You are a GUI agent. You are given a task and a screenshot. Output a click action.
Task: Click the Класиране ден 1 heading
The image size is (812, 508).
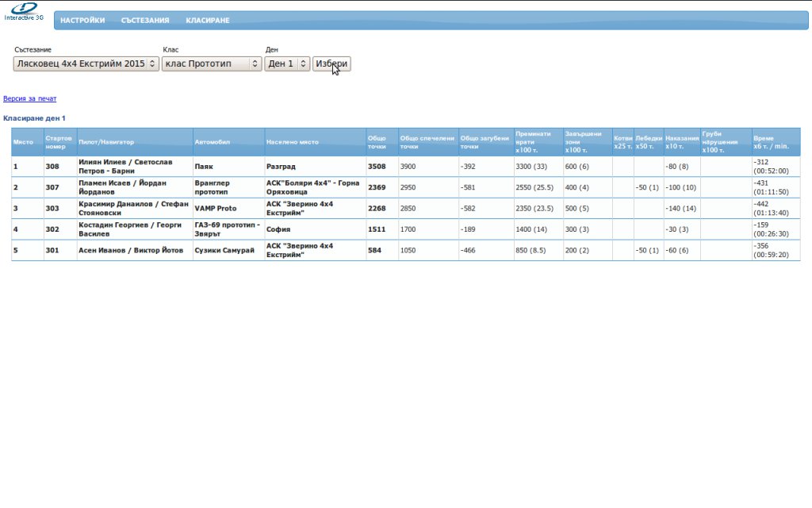click(35, 117)
